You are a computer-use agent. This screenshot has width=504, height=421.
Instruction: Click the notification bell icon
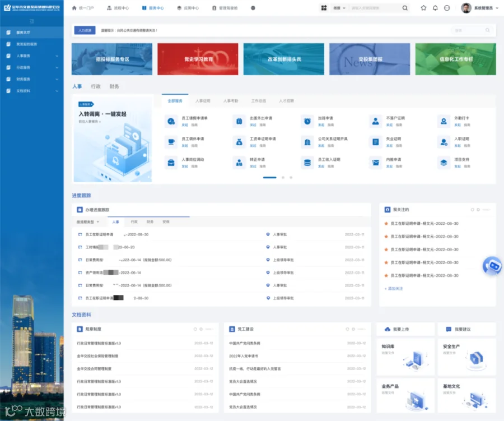[435, 8]
